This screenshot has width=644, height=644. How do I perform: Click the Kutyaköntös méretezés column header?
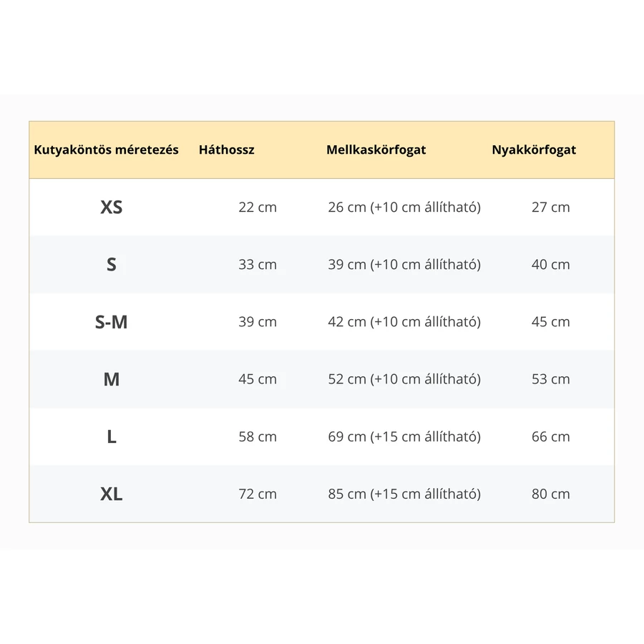(106, 150)
